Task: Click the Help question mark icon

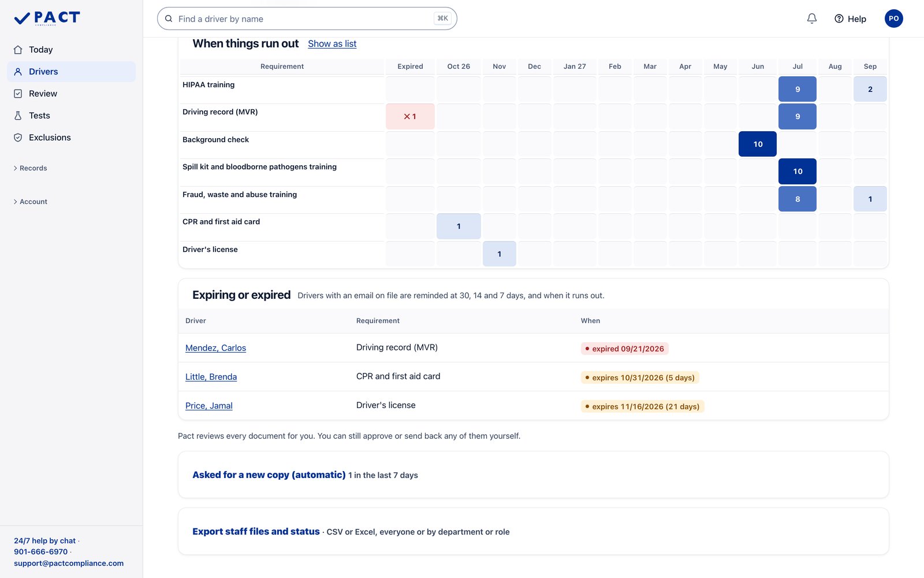Action: pos(839,18)
